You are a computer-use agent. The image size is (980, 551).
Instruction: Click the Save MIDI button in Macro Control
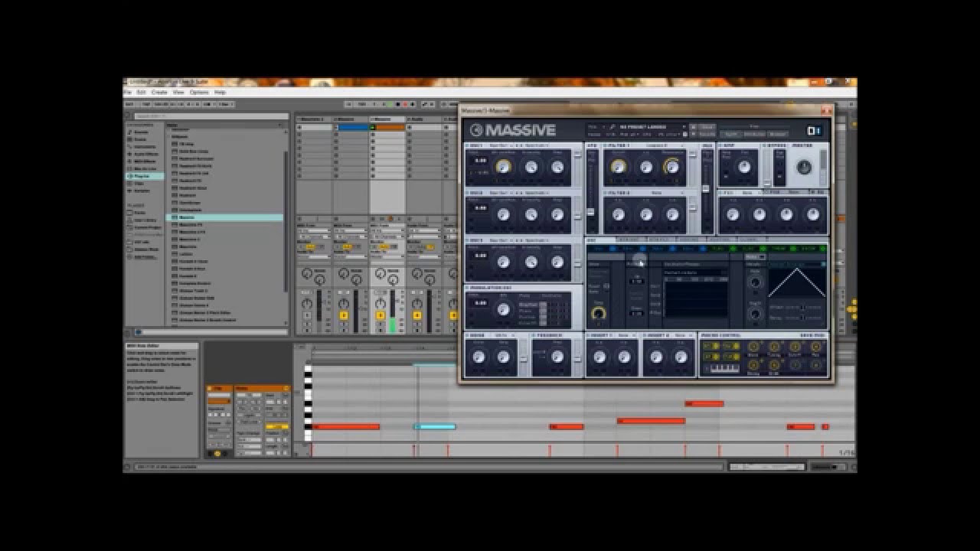click(x=812, y=335)
